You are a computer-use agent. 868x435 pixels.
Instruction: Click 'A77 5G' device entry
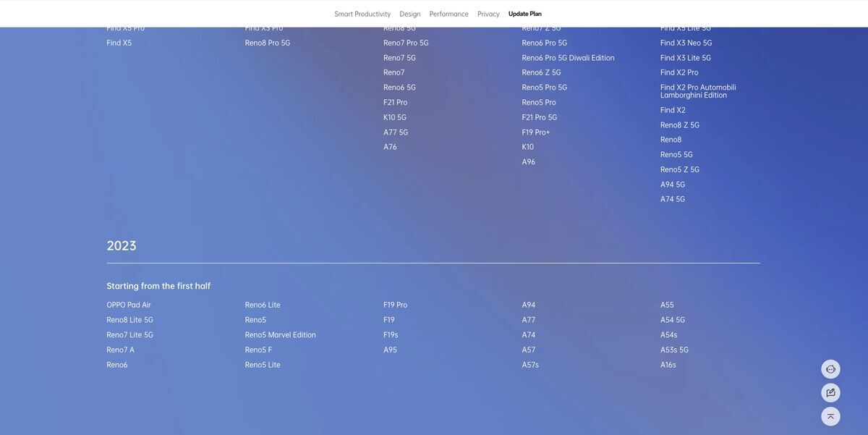point(396,132)
